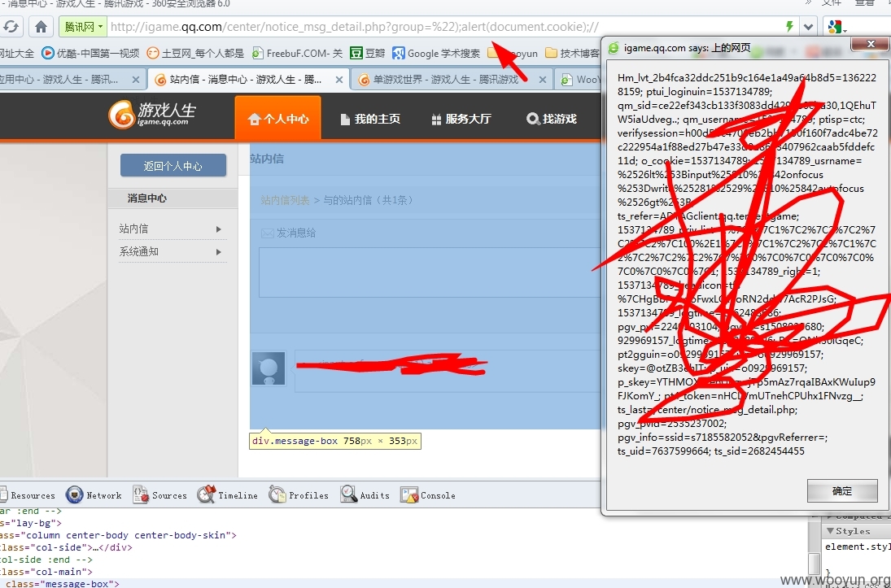Select the class="lay-bg" element line
The height and width of the screenshot is (588, 891).
click(x=31, y=523)
